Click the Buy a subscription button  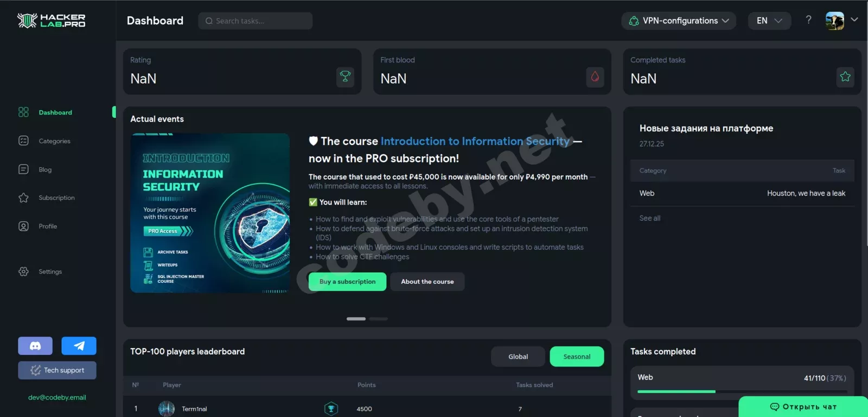coord(347,282)
